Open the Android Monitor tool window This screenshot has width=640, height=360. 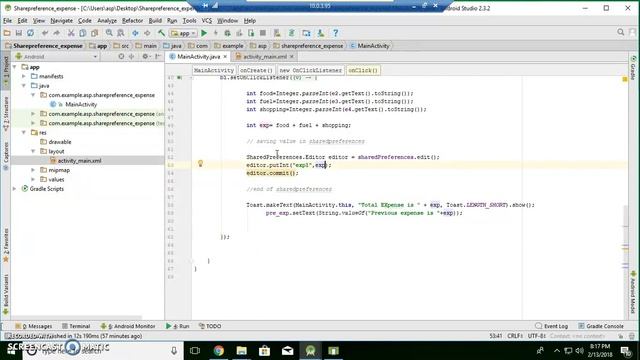point(128,326)
